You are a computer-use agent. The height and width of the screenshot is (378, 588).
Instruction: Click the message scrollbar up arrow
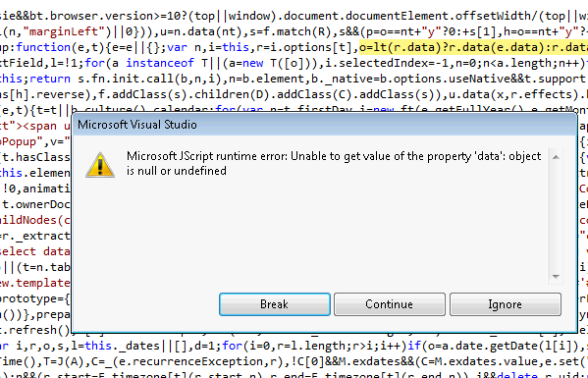556,157
